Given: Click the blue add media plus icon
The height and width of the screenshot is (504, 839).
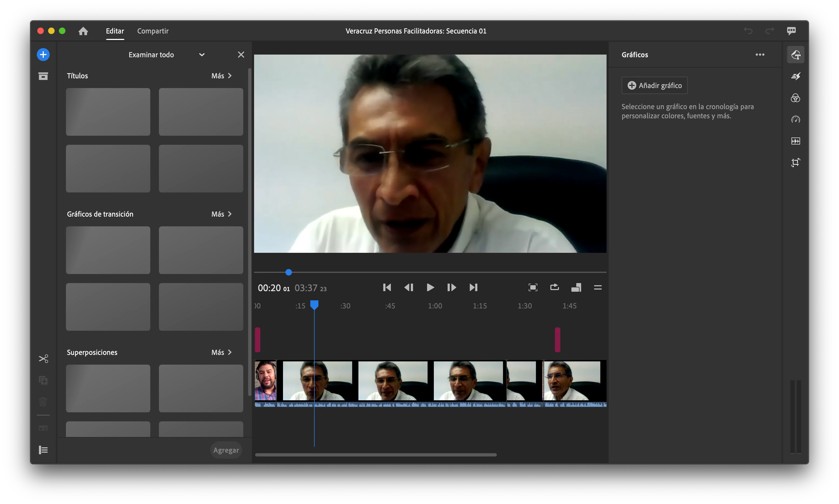Looking at the screenshot, I should point(43,55).
